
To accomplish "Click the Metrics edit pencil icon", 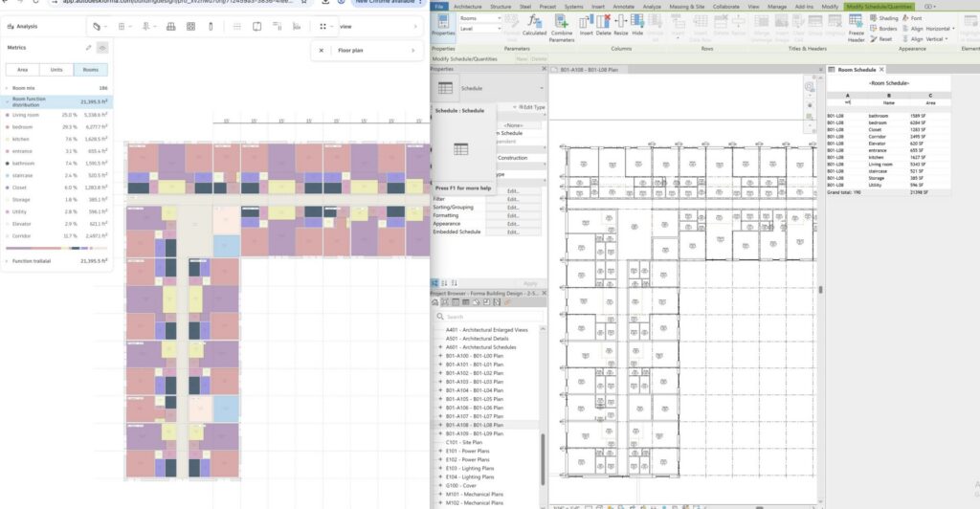I will click(x=89, y=47).
